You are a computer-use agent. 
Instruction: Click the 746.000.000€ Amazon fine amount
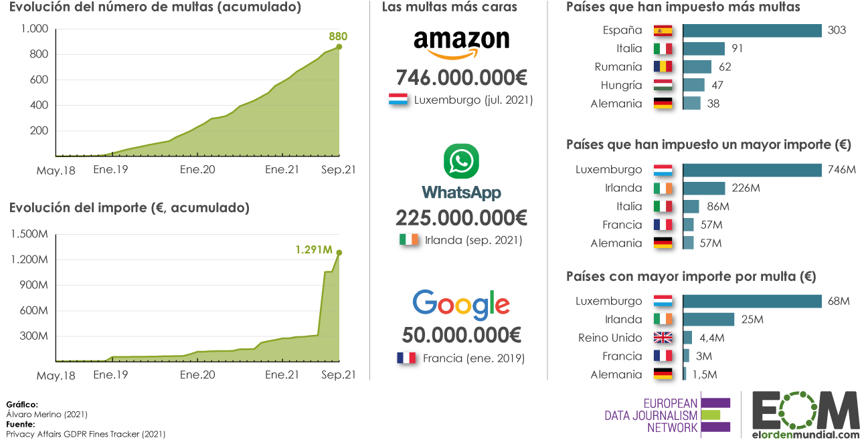[x=461, y=78]
